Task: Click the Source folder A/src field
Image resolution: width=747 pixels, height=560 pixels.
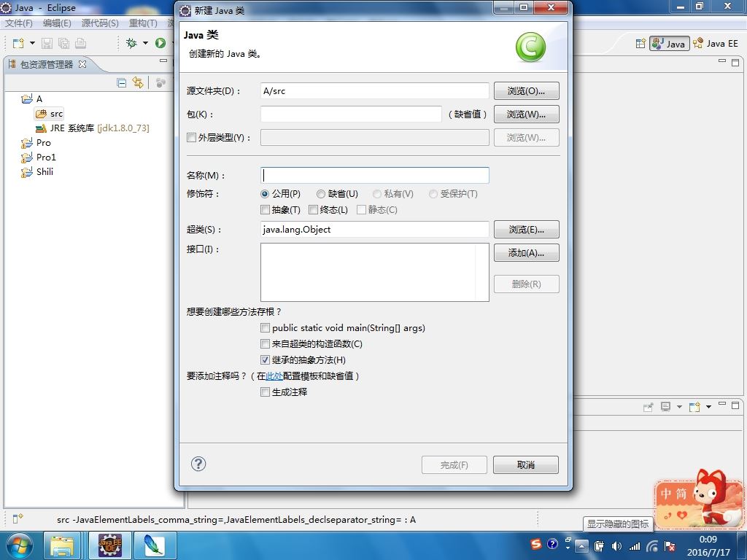Action: pos(375,91)
